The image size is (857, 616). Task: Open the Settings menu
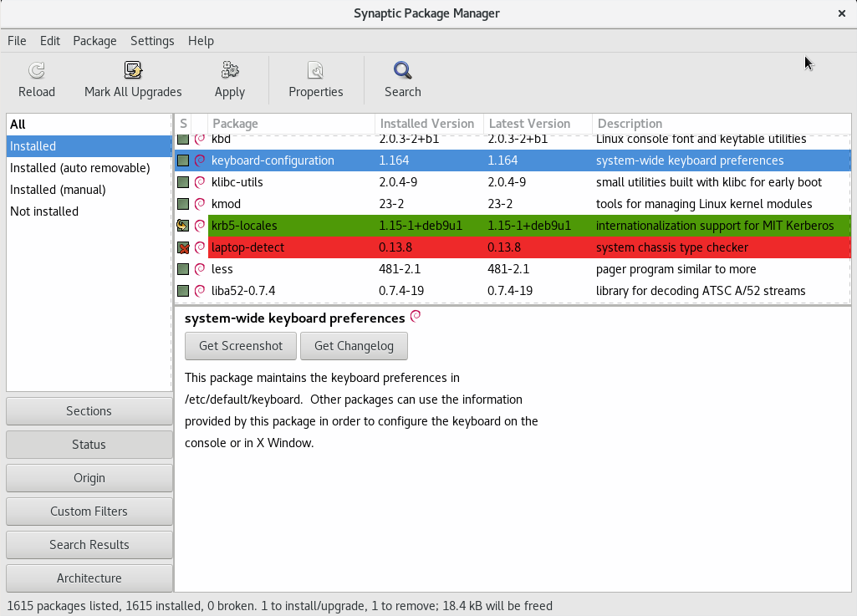(x=152, y=41)
